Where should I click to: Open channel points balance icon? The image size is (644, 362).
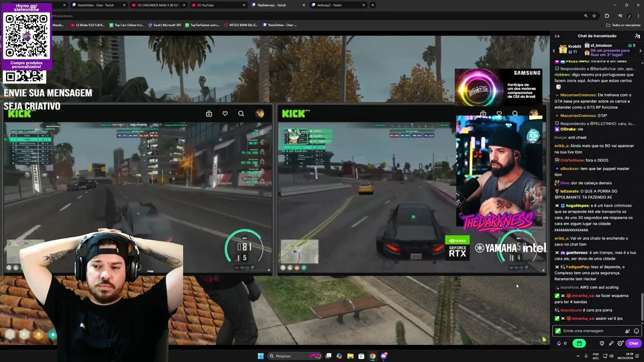559,343
